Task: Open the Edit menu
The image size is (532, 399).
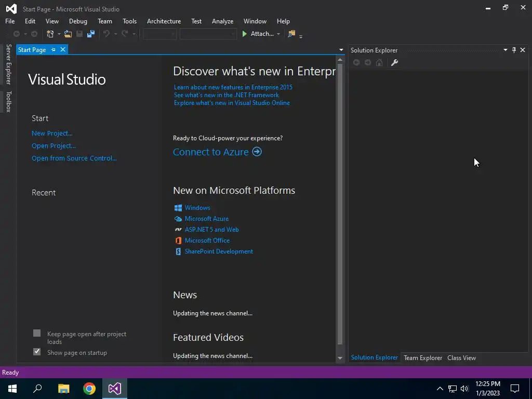Action: point(30,21)
